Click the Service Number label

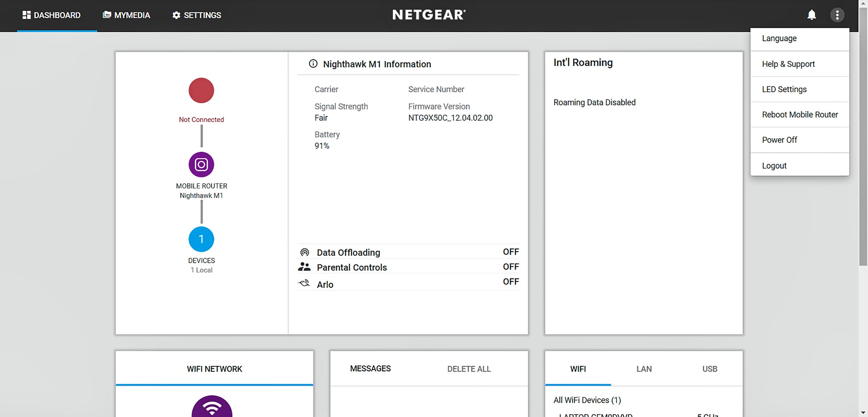pos(436,89)
